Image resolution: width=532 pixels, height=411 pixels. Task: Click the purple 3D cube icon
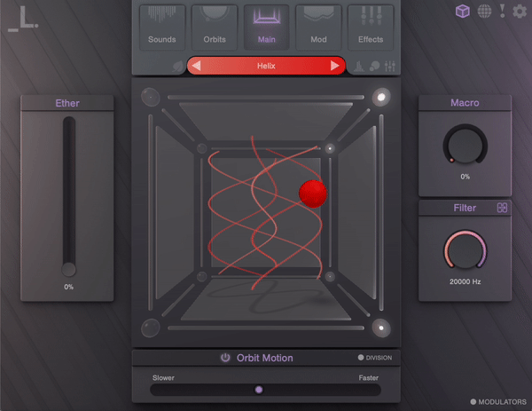coord(463,12)
